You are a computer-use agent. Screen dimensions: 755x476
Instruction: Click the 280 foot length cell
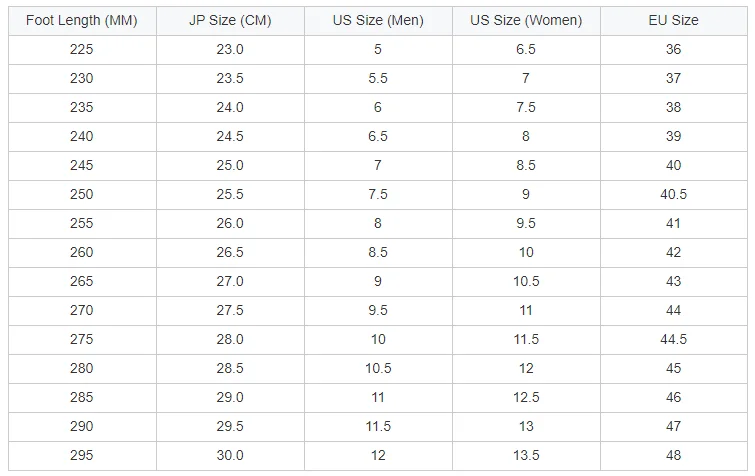click(82, 369)
